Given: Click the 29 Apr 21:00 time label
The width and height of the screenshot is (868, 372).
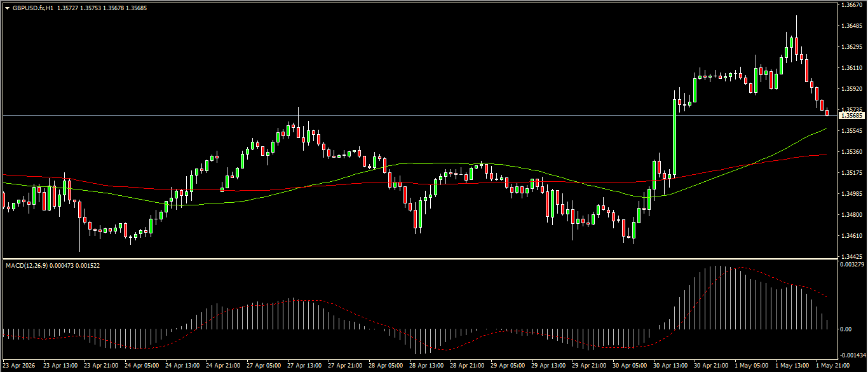Looking at the screenshot, I should pyautogui.click(x=589, y=366).
